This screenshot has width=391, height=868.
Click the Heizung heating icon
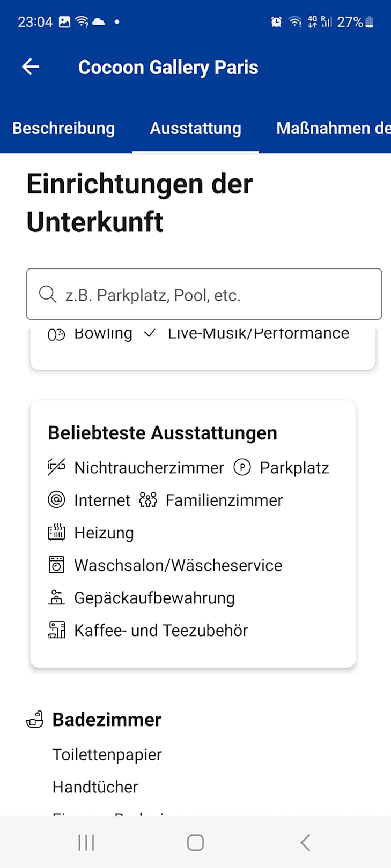point(56,533)
